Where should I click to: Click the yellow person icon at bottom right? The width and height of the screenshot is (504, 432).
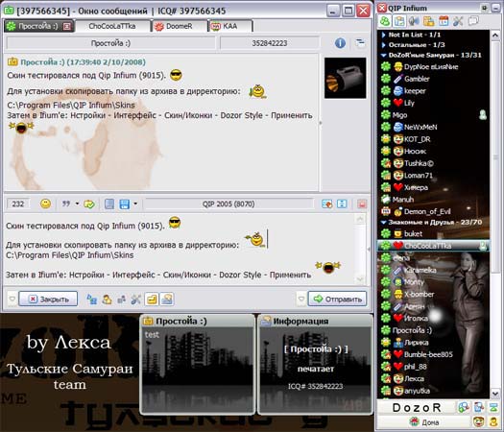click(x=493, y=421)
